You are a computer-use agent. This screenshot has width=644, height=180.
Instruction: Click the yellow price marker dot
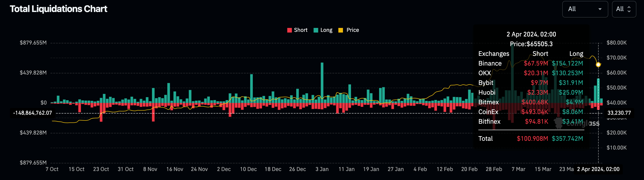(598, 65)
